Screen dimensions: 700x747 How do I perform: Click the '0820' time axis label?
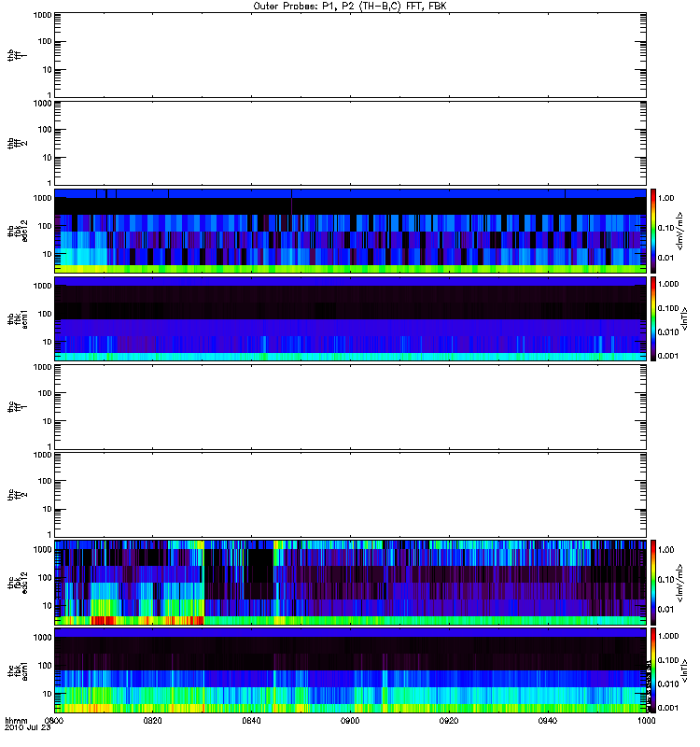152,720
